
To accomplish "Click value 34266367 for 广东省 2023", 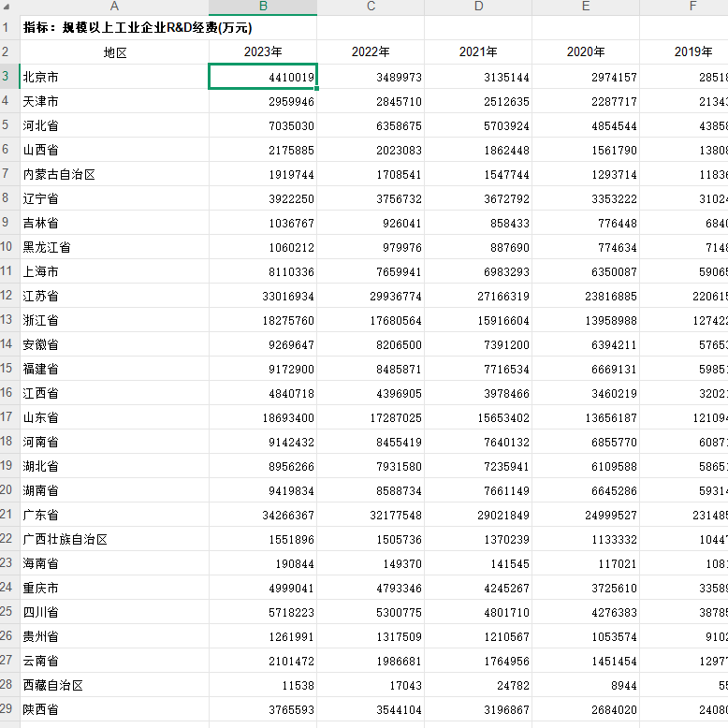I will coord(263,515).
